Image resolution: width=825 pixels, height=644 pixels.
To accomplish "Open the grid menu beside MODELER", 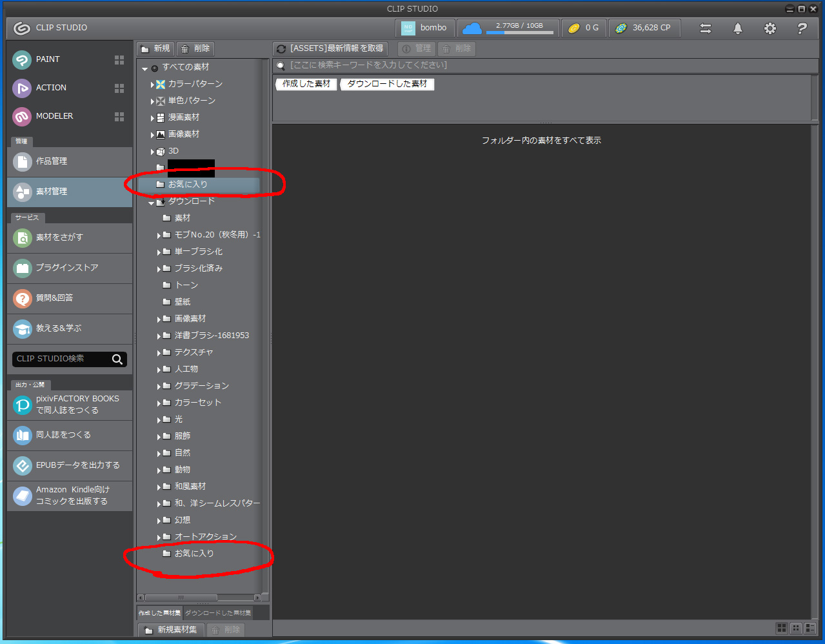I will tap(119, 116).
